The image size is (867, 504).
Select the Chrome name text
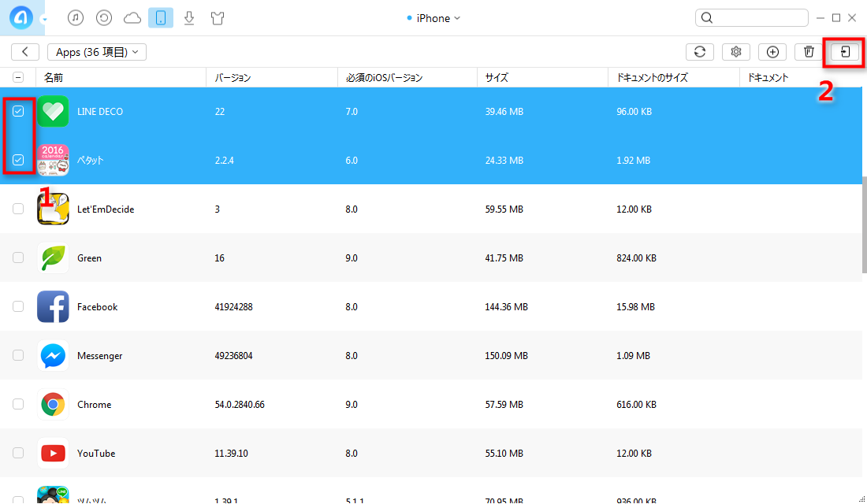point(94,405)
